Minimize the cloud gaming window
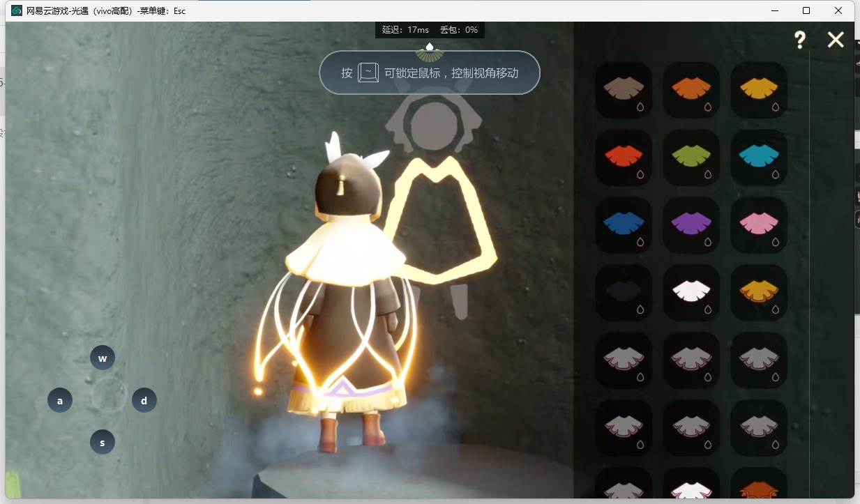860x504 pixels. tap(774, 10)
